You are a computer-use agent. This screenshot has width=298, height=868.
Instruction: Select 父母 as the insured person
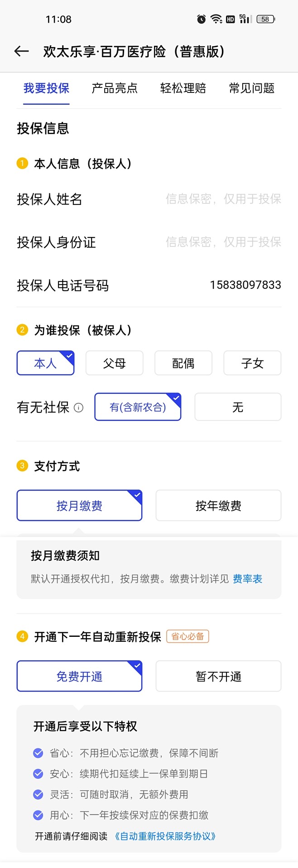[x=114, y=363]
